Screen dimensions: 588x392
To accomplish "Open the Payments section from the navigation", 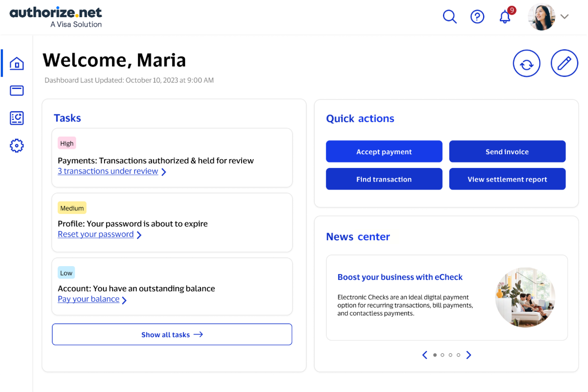I will point(17,91).
